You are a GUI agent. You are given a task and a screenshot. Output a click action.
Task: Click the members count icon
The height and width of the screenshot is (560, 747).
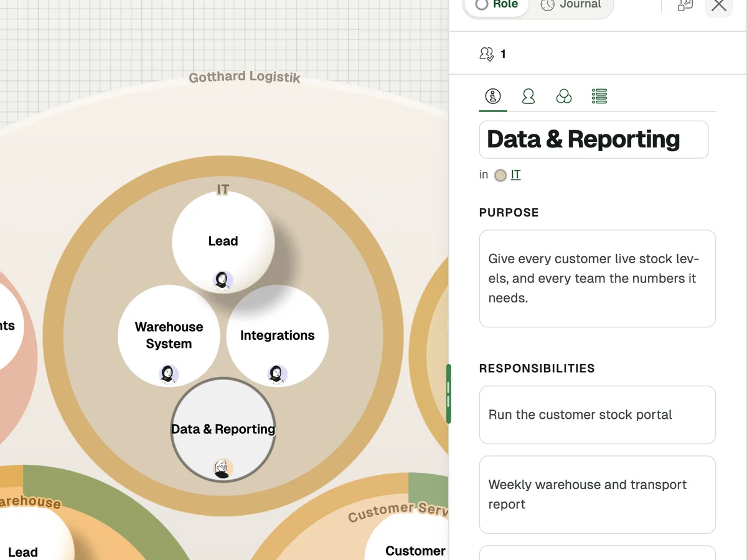pyautogui.click(x=487, y=54)
